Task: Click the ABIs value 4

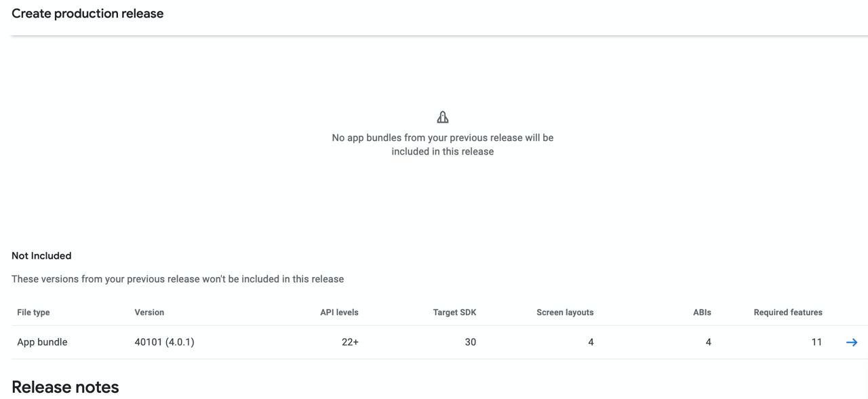Action: (708, 342)
